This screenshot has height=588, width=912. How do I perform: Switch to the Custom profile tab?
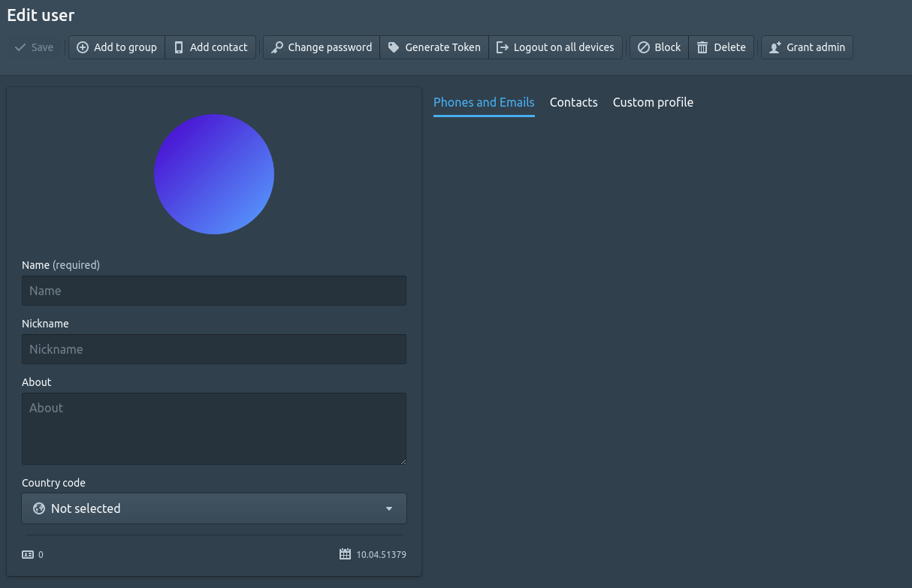tap(653, 103)
